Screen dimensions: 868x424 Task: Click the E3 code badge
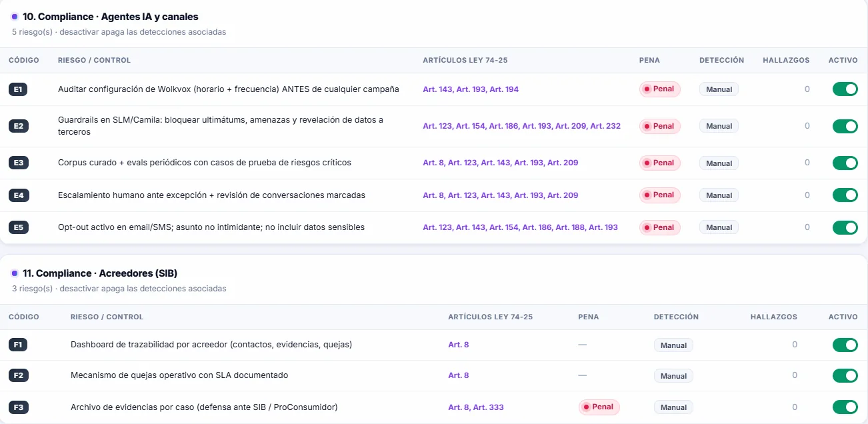(18, 163)
